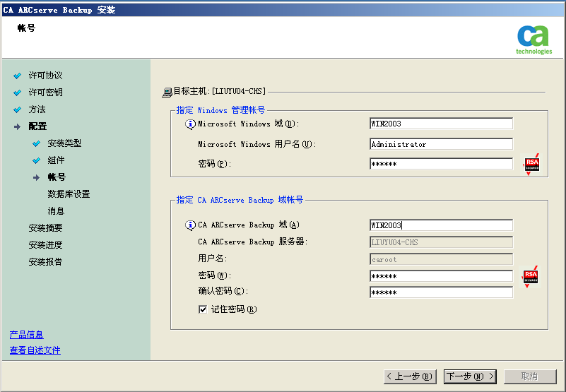Image resolution: width=566 pixels, height=392 pixels.
Task: Click the CA Technologies logo
Action: click(533, 39)
